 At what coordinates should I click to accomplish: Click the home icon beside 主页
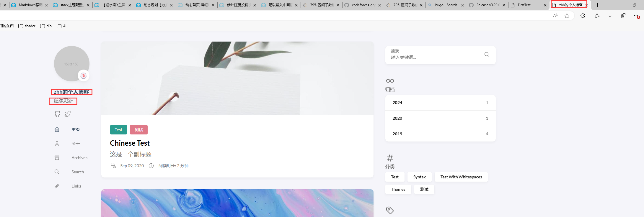click(57, 129)
